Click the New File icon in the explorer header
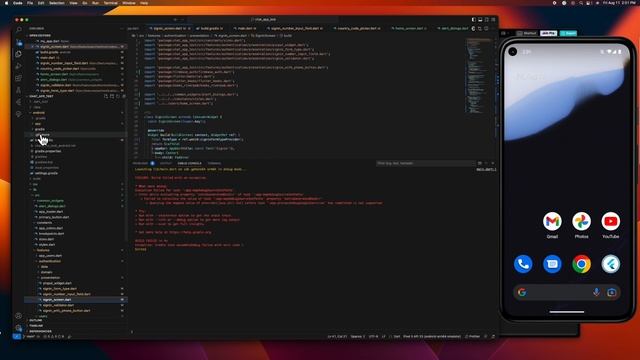 [x=106, y=96]
